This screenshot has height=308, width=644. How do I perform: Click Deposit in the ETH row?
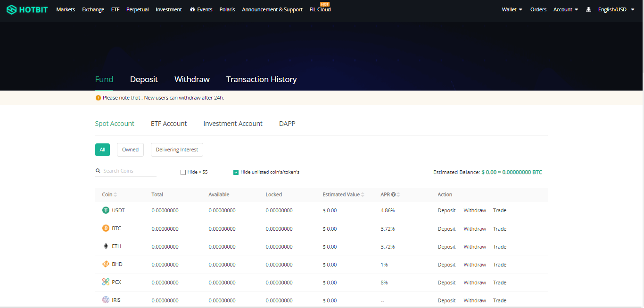(x=446, y=247)
